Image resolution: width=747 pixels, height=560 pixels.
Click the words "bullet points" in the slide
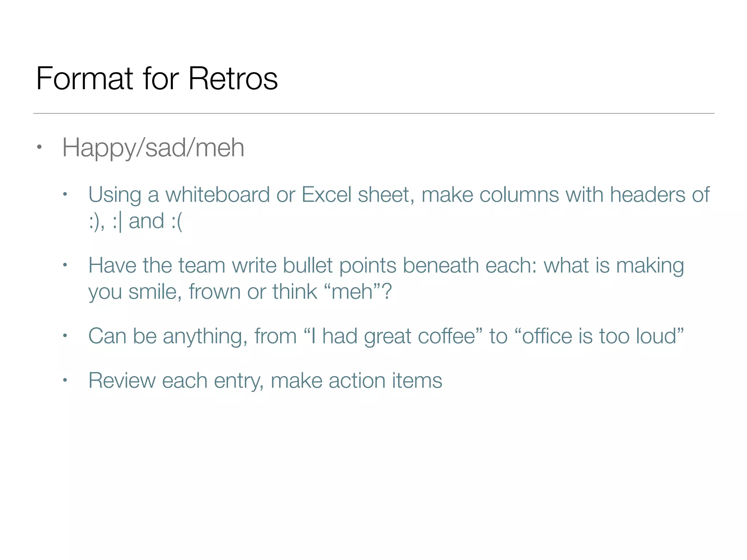340,265
